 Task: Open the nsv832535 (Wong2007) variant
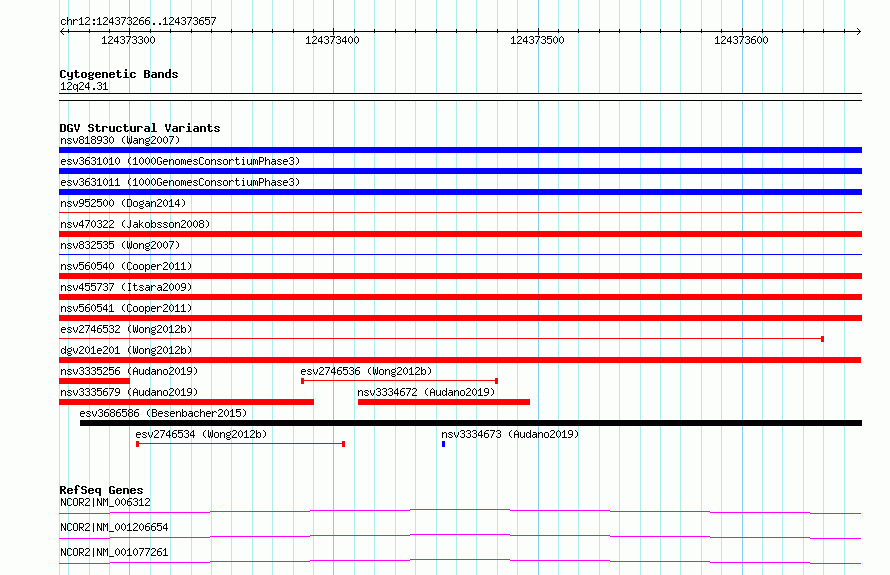pyautogui.click(x=120, y=245)
